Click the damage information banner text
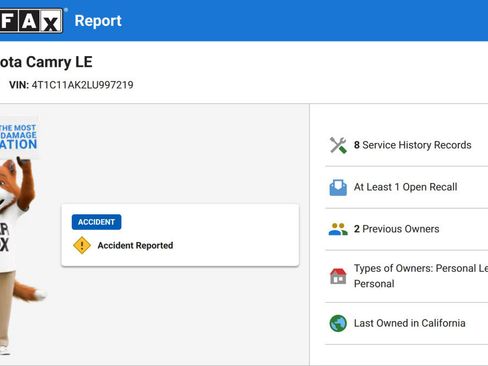The width and height of the screenshot is (488, 366). tap(18, 137)
